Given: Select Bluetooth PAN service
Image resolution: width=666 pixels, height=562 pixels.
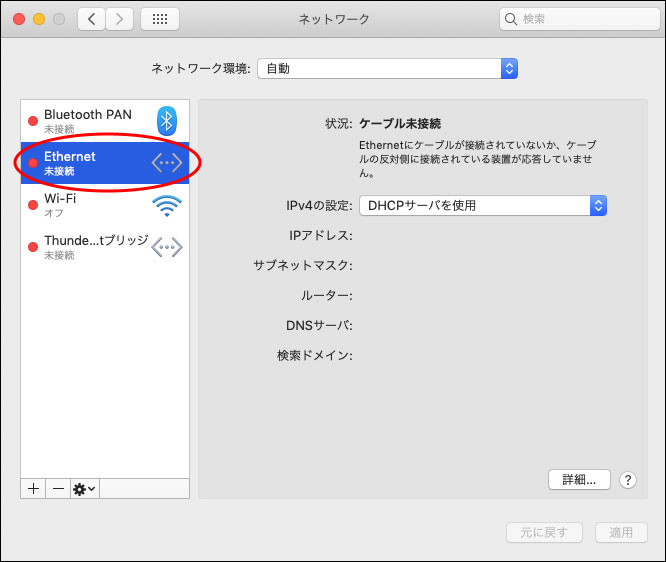Looking at the screenshot, I should [105, 121].
